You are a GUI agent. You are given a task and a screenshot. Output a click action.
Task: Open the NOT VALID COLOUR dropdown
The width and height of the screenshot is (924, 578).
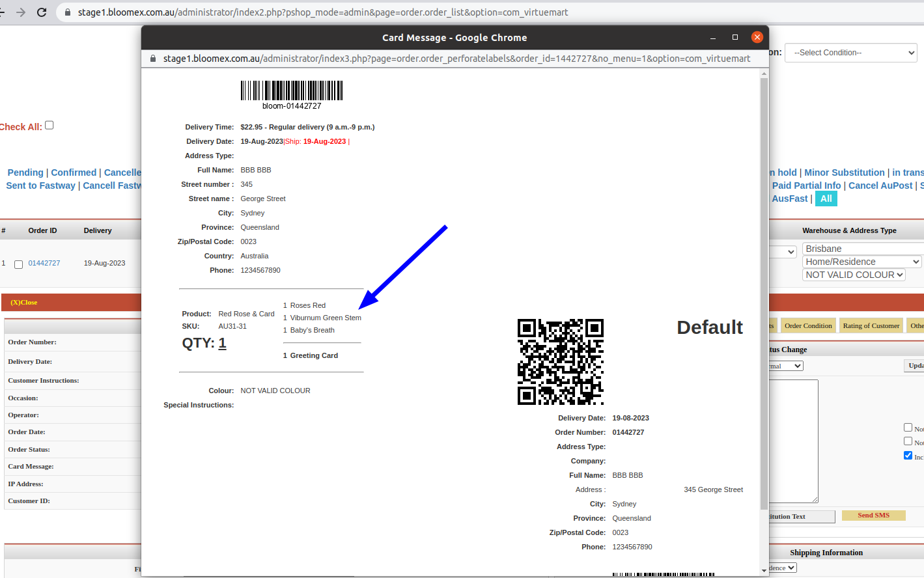854,275
